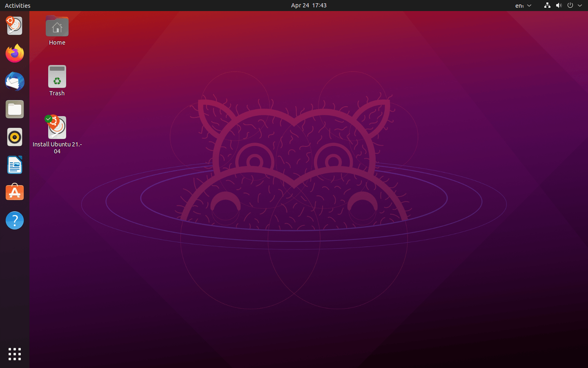Viewport: 588px width, 368px height.
Task: Open the Apr 24 17:43 clock menu
Action: (309, 5)
